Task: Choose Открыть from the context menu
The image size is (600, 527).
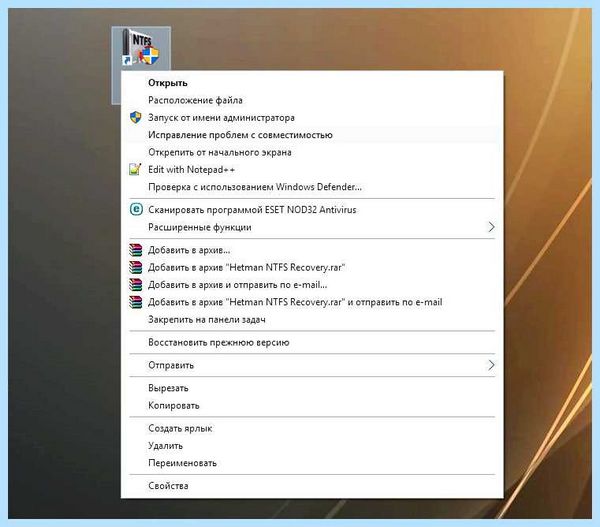Action: (312, 83)
